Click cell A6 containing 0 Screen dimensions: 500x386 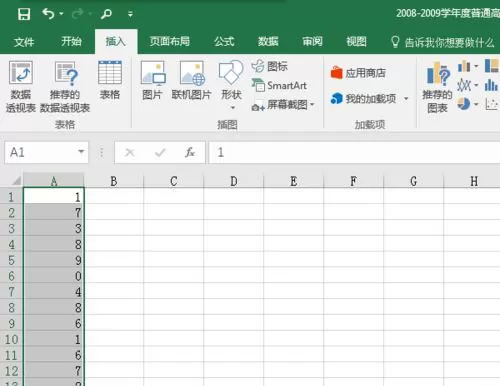[x=54, y=276]
